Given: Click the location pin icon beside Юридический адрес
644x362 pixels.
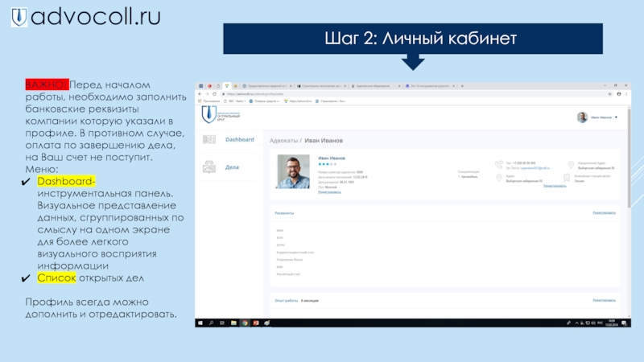Looking at the screenshot, I should pos(571,165).
